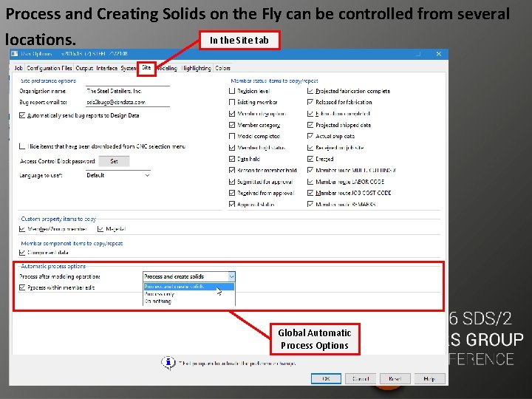This screenshot has width=532, height=399.
Task: Toggle Process within member edit checkbox
Action: point(22,287)
